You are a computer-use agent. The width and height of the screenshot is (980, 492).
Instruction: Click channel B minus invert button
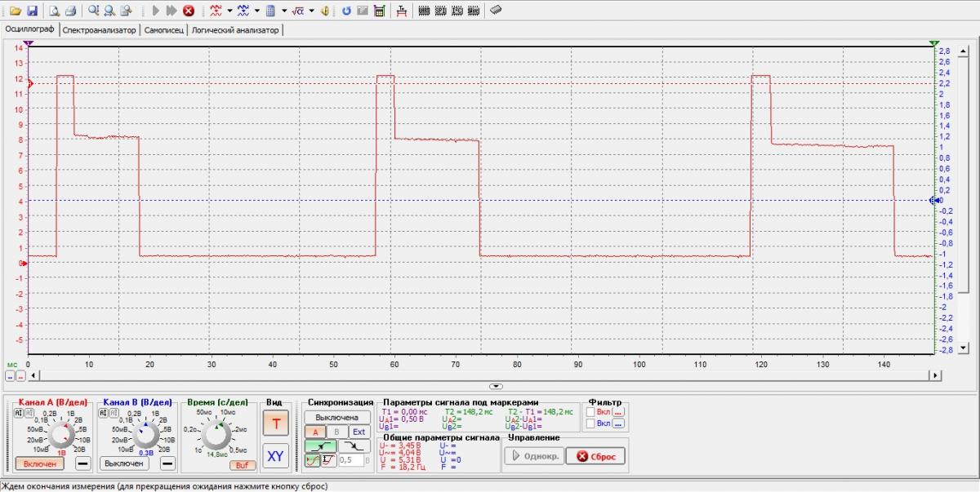coord(167,463)
